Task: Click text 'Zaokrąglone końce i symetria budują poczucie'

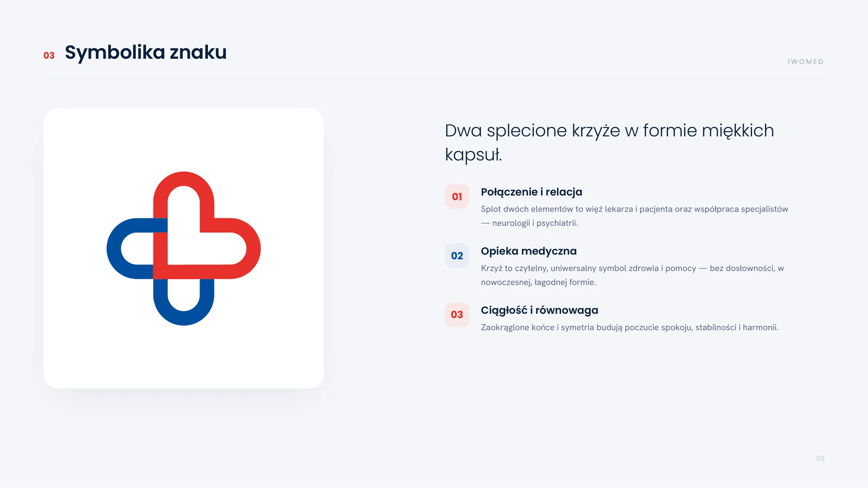Action: (x=570, y=327)
